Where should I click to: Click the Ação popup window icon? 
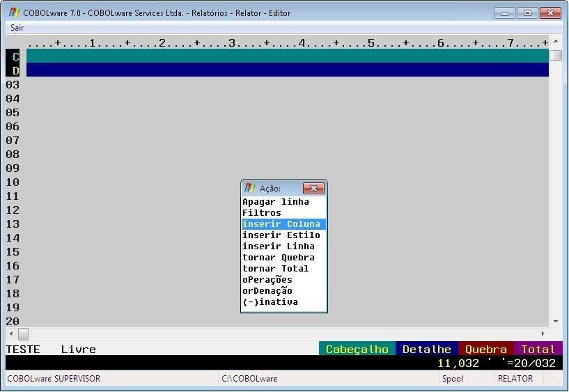point(250,188)
